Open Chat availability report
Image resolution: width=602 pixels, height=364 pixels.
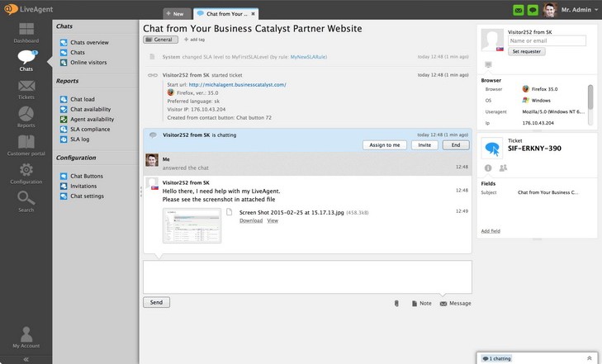85,109
